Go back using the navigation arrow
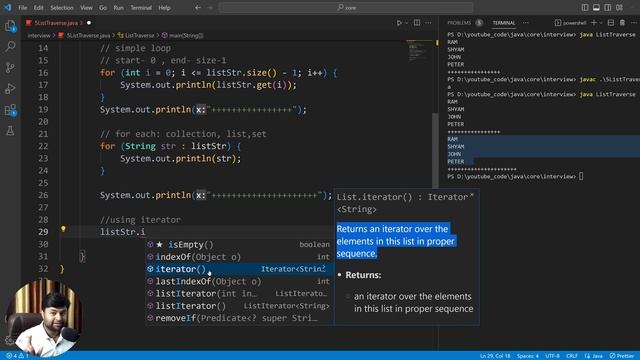Screen dimensions: 640x360 (x=198, y=7)
